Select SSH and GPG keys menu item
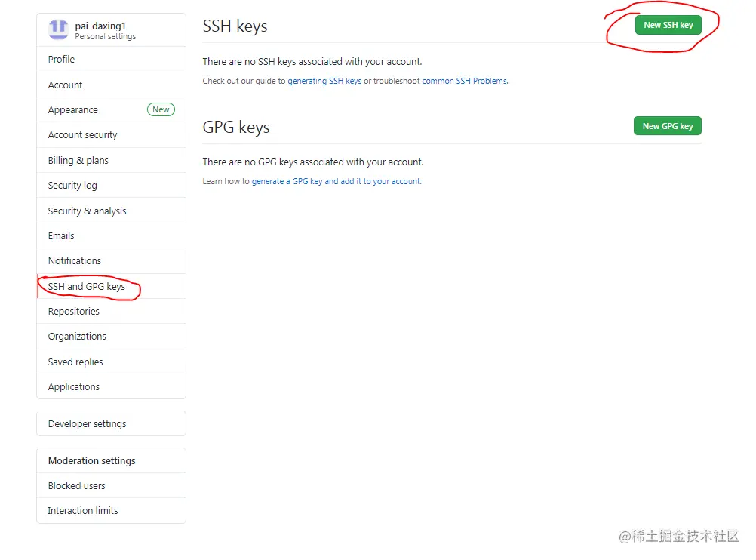This screenshot has width=756, height=560. pyautogui.click(x=112, y=287)
